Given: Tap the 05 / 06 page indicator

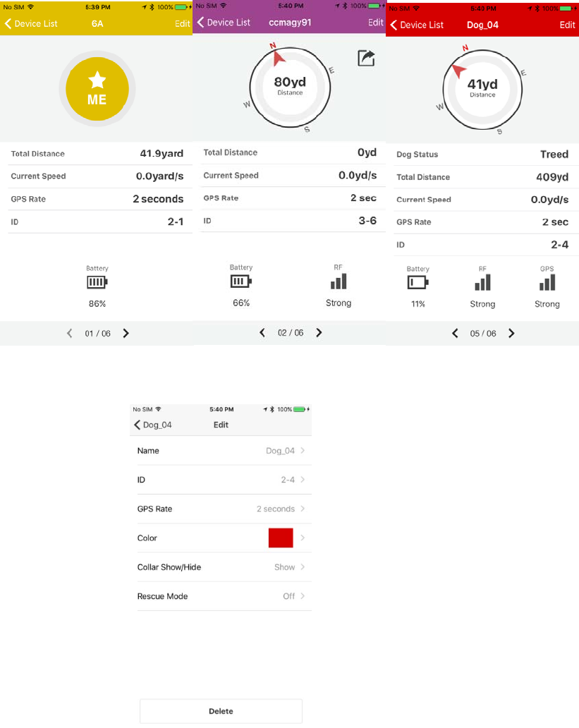Looking at the screenshot, I should coord(483,334).
